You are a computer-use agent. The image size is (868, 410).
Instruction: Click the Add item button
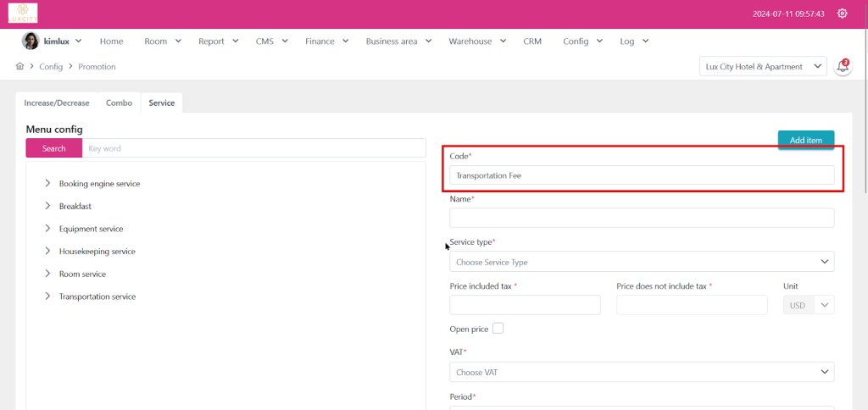tap(805, 140)
